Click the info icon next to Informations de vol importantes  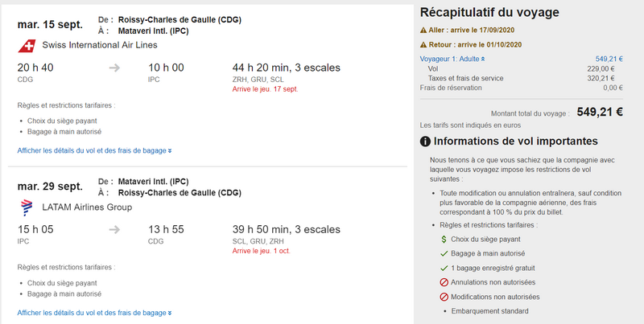(x=425, y=141)
